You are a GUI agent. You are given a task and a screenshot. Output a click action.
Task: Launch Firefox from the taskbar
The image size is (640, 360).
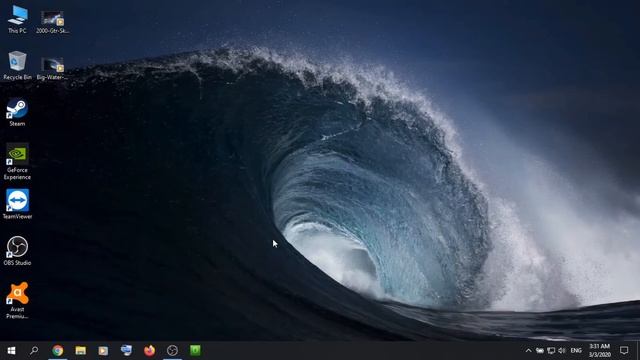click(149, 351)
